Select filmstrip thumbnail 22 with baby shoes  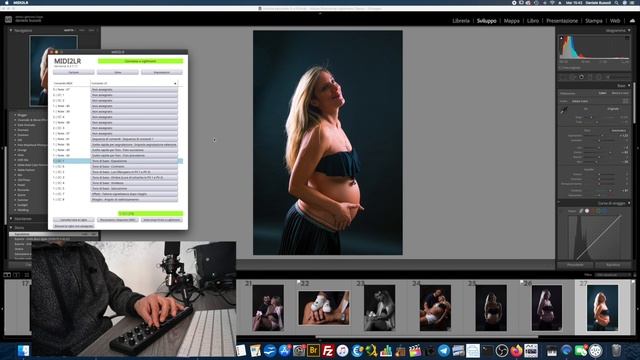click(x=324, y=308)
